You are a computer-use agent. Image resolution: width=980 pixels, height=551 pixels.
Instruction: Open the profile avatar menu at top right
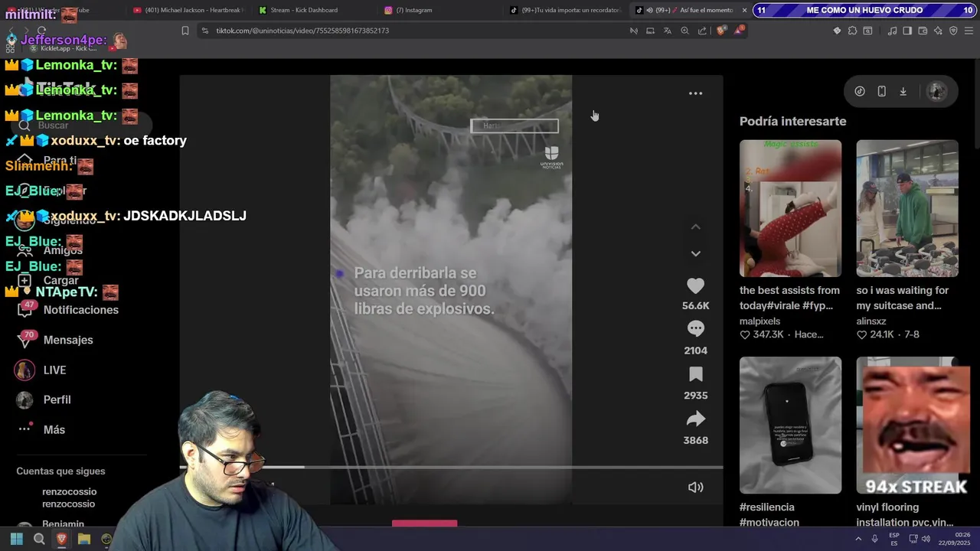point(936,91)
